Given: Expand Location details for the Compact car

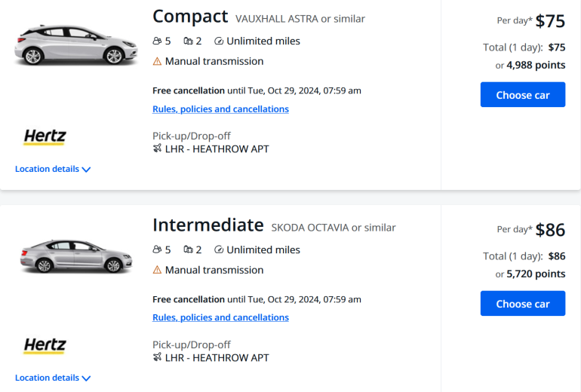Looking at the screenshot, I should [53, 170].
